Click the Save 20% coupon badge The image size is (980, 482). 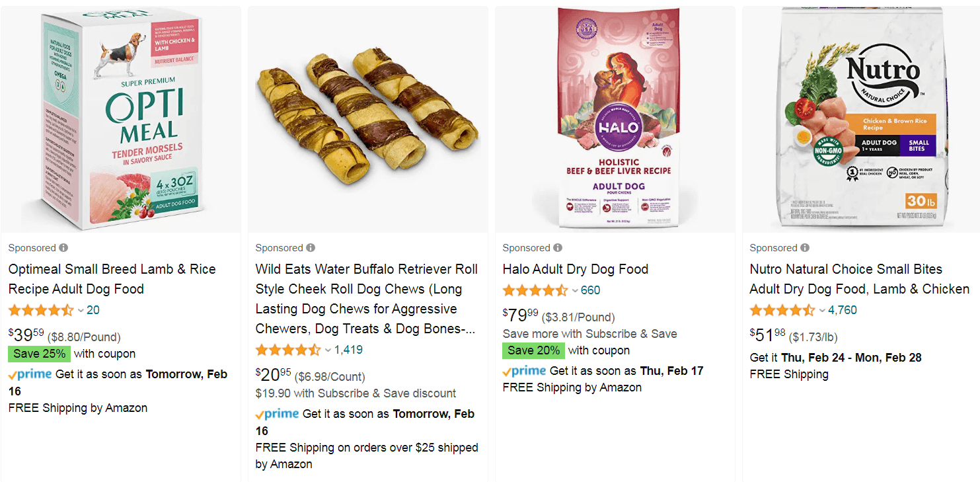point(533,350)
